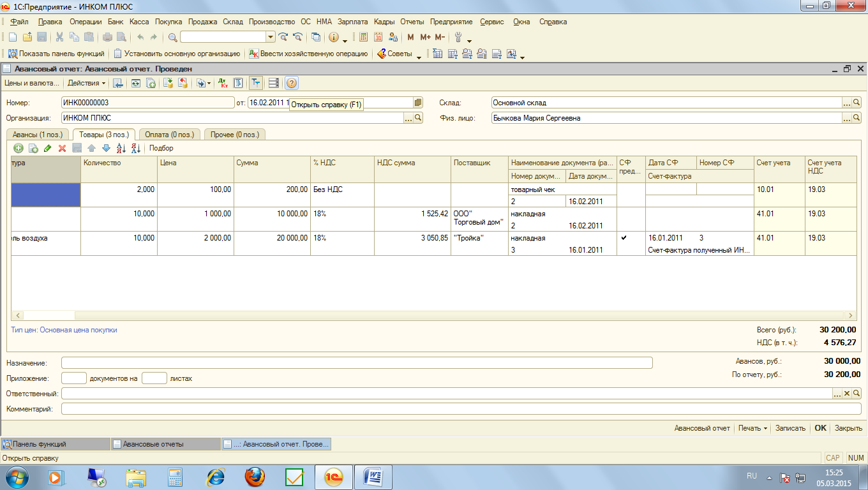Open help with the question mark icon
Viewport: 868px width, 490px height.
(x=292, y=83)
